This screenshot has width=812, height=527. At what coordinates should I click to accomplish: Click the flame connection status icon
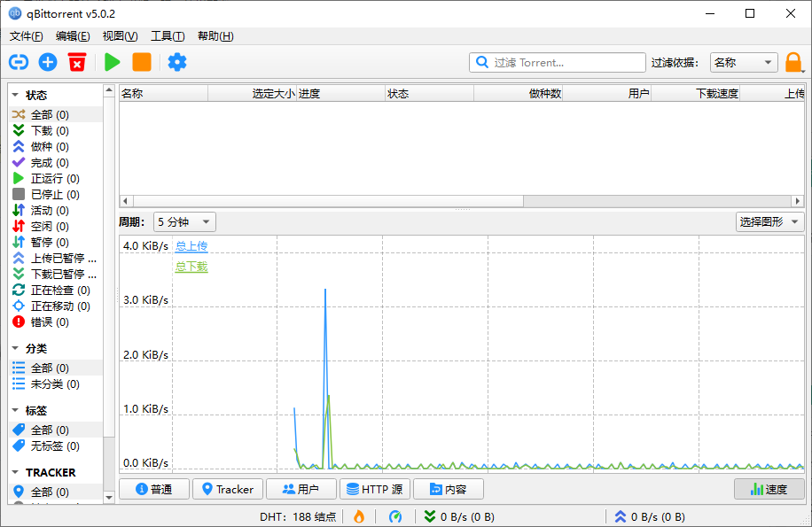[359, 516]
